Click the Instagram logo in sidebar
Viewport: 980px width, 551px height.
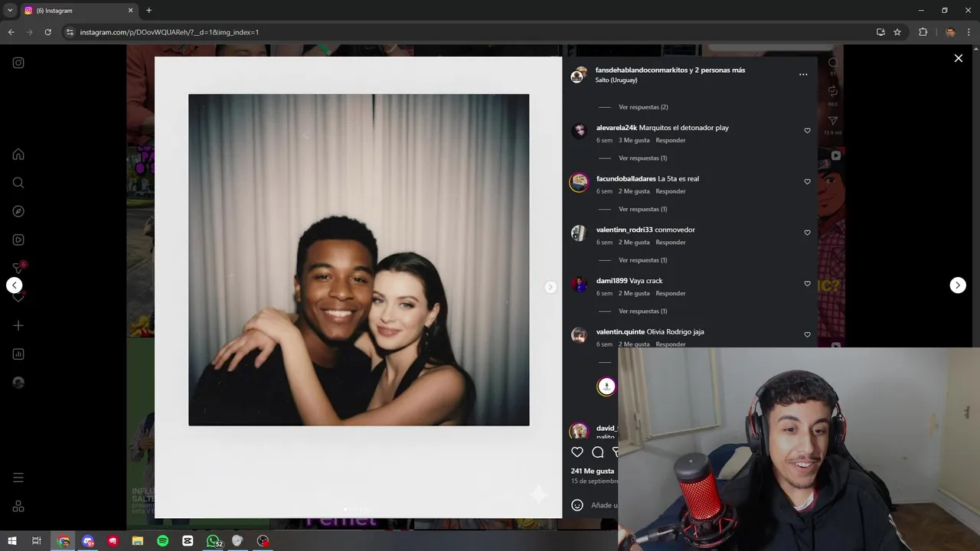[18, 63]
